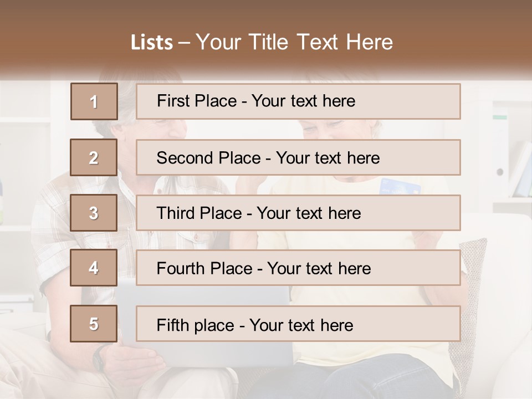Image resolution: width=532 pixels, height=399 pixels.
Task: Select the number 4 box
Action: [x=94, y=268]
